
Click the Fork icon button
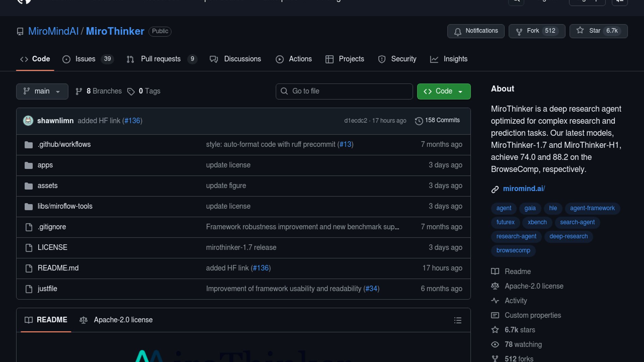click(519, 31)
